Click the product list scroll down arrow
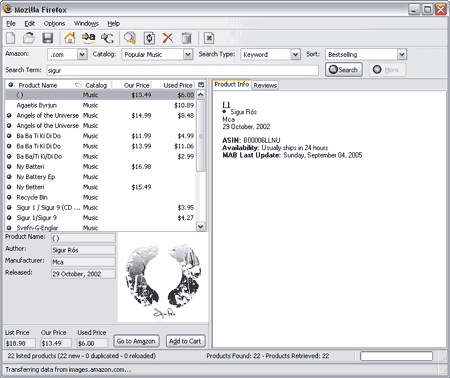Screen dimensions: 450x378 click(x=201, y=227)
